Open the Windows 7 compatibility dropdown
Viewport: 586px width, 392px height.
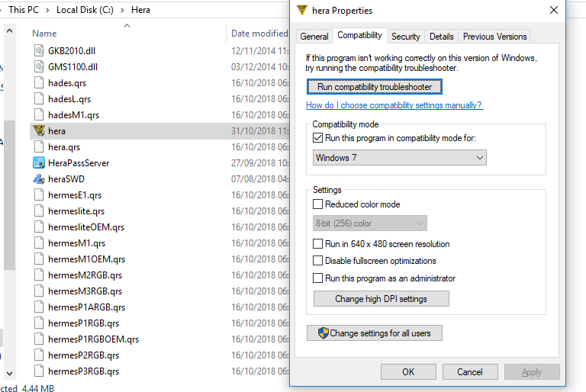tap(400, 157)
